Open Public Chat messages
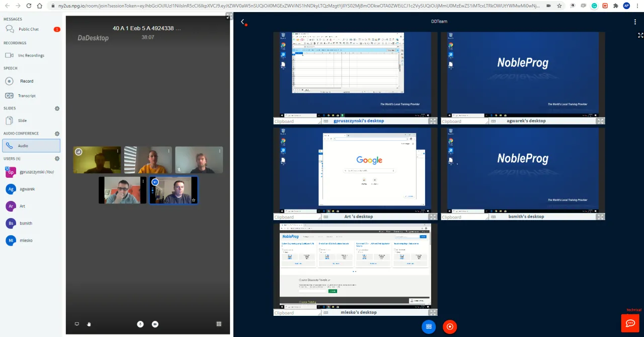This screenshot has width=644, height=337. pyautogui.click(x=28, y=29)
